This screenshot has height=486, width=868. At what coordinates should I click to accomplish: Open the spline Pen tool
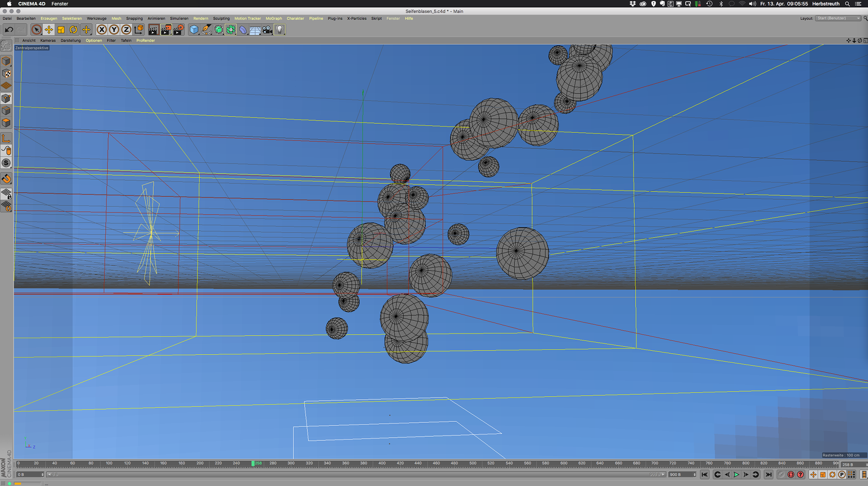pos(206,30)
